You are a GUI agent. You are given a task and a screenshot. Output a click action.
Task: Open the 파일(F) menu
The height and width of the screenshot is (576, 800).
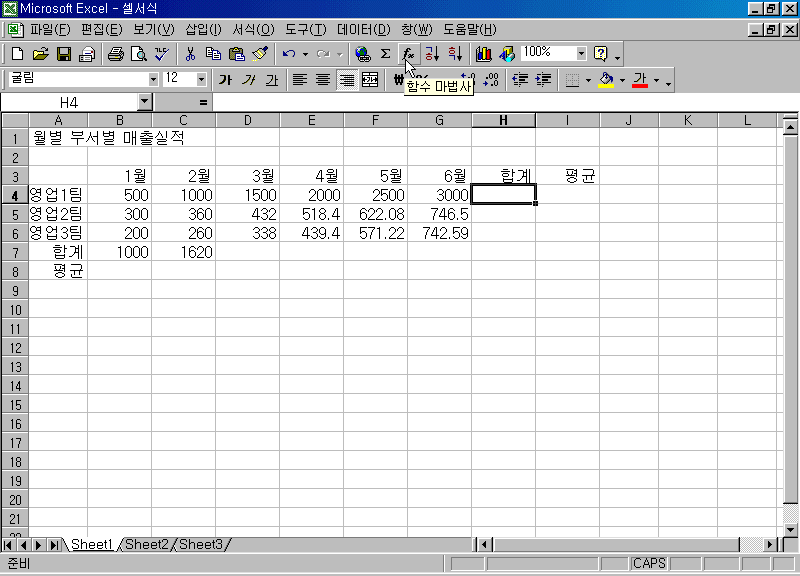pos(50,30)
